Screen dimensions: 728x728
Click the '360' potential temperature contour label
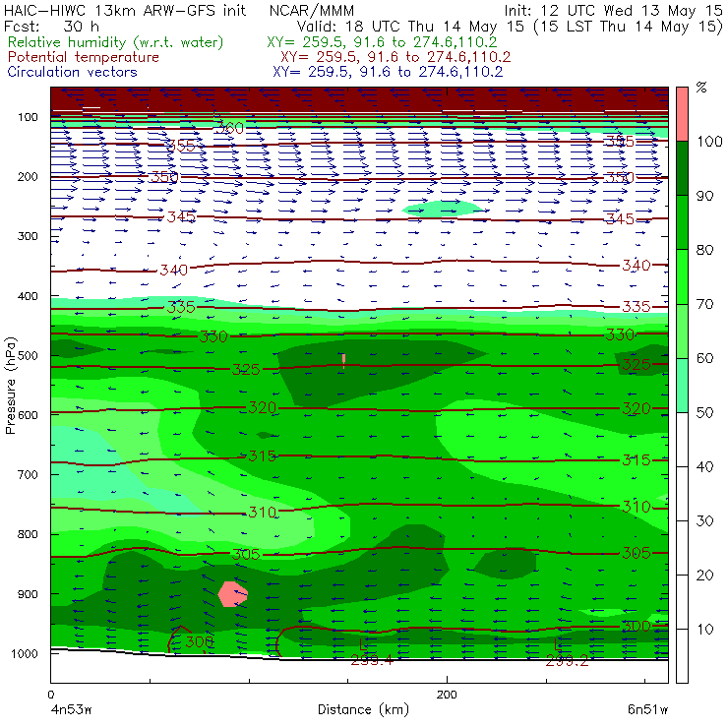click(x=229, y=128)
